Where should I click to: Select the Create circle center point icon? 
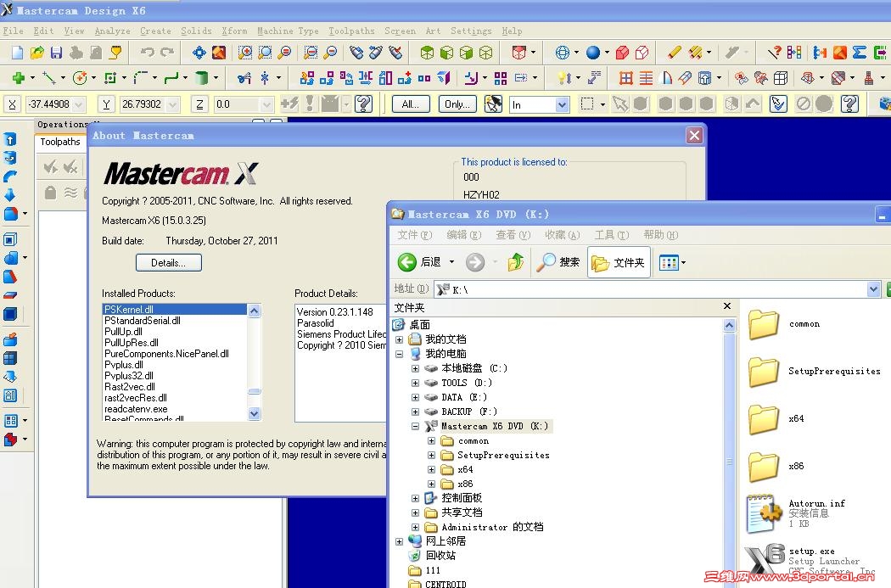(x=80, y=78)
